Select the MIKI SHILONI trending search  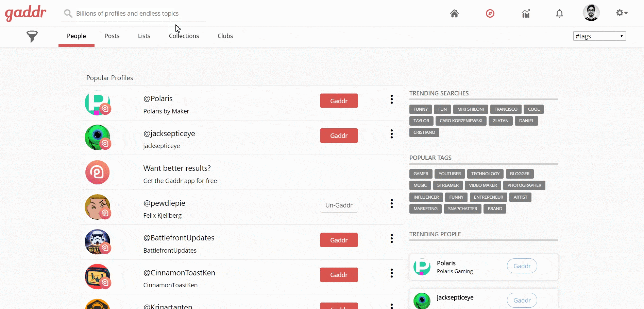click(x=471, y=109)
